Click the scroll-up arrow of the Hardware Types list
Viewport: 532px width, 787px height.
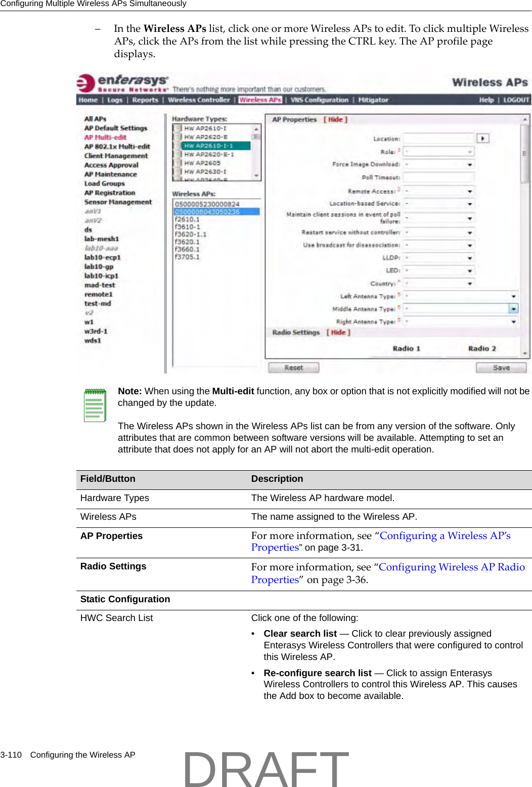256,130
